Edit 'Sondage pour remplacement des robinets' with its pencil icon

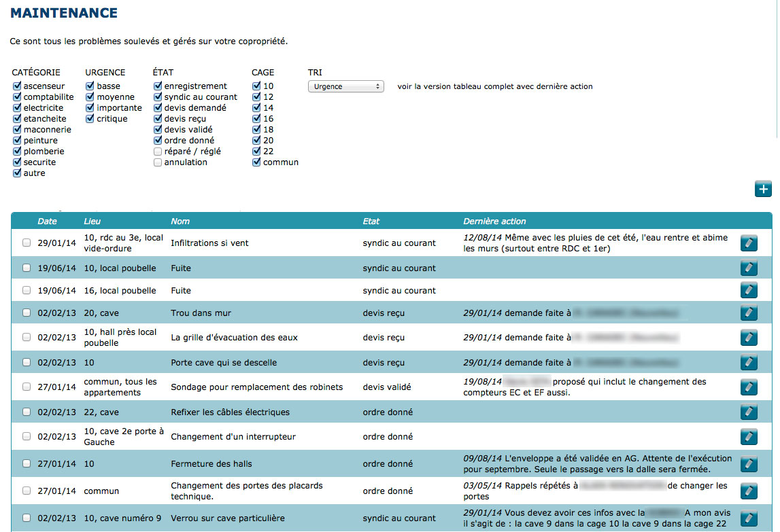[749, 387]
